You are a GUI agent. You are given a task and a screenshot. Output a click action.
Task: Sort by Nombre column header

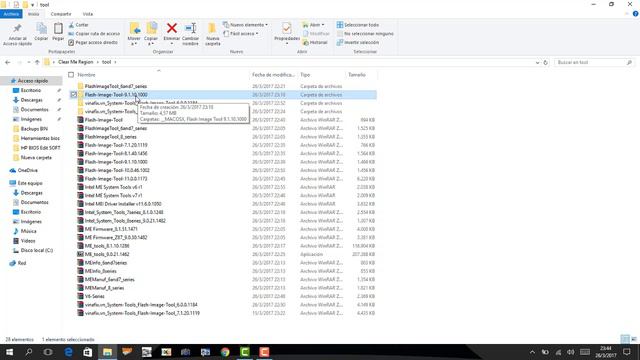[86, 75]
